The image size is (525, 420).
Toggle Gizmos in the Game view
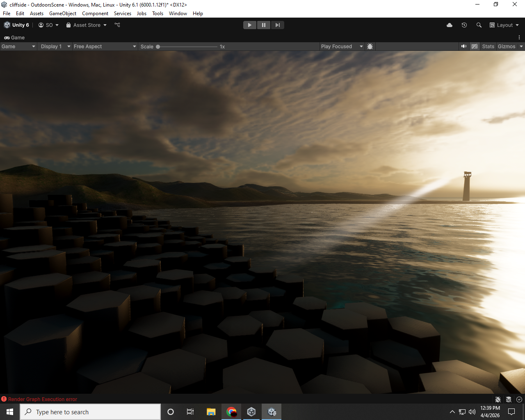pyautogui.click(x=507, y=46)
